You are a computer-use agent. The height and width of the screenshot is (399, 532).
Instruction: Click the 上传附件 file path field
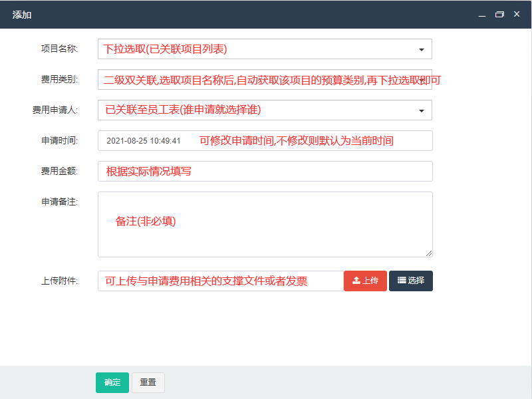(221, 281)
